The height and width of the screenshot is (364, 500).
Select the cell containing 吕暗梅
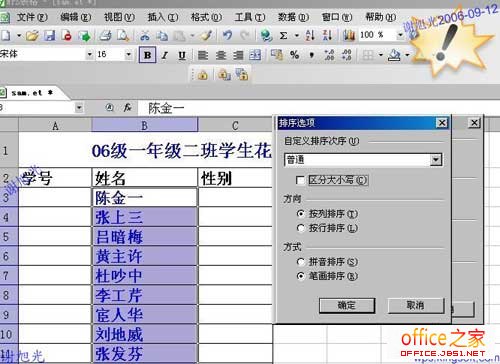[144, 237]
